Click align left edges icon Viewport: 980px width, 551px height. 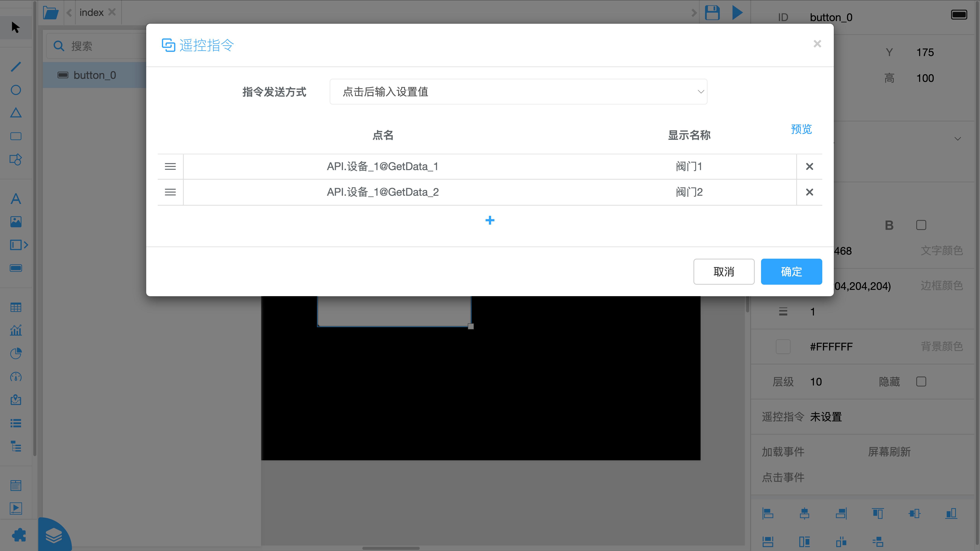[x=768, y=513]
